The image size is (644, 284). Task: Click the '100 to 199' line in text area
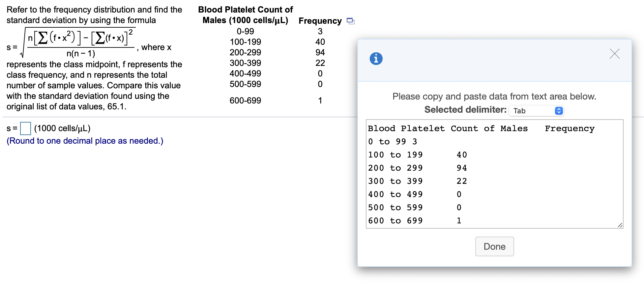point(417,155)
